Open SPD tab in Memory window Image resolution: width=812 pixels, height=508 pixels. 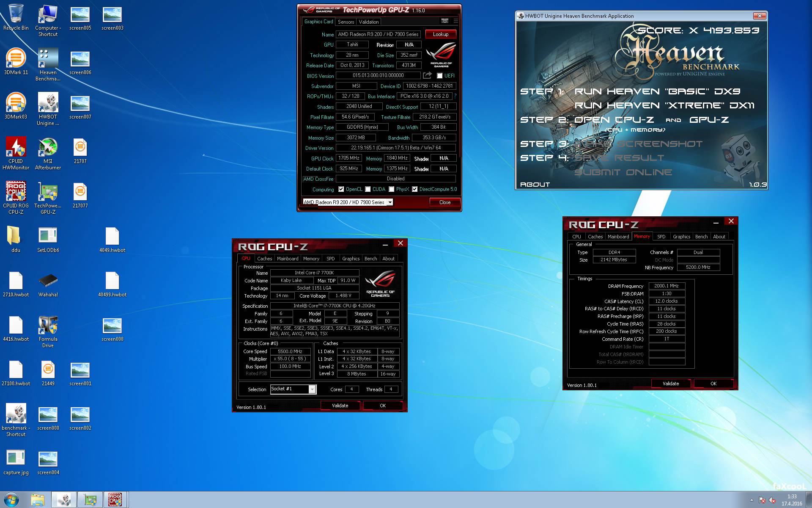(x=661, y=237)
